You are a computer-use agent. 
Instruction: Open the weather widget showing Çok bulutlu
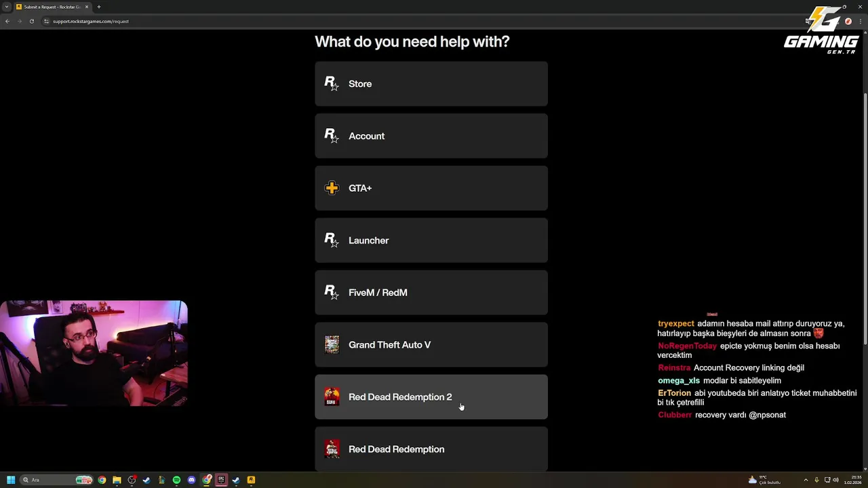[764, 480]
